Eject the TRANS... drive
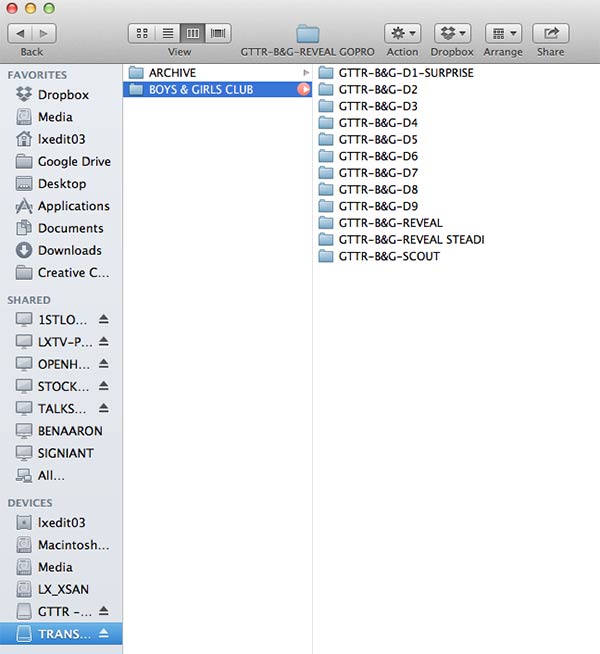 104,634
